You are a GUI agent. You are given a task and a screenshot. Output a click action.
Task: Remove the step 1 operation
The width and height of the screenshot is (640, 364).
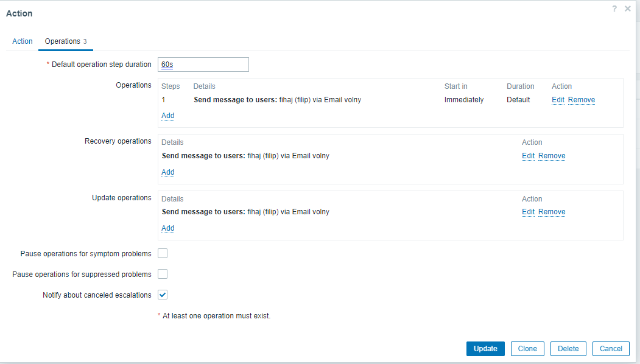point(582,100)
